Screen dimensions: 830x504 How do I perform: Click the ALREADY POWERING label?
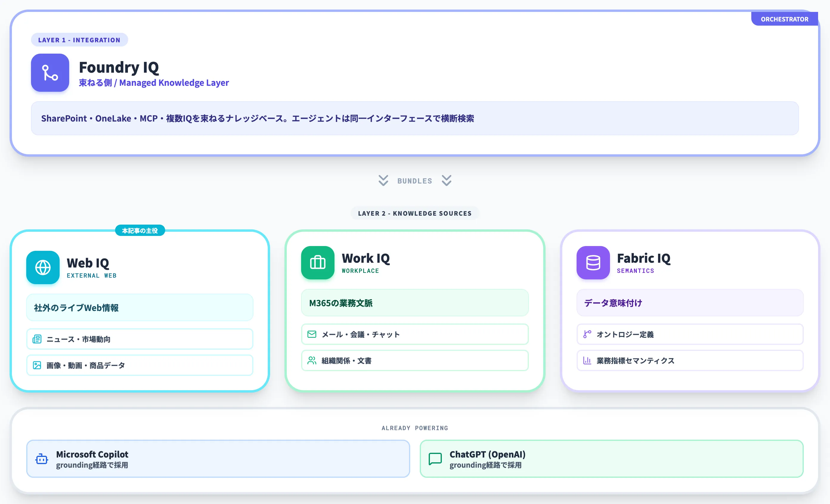415,428
